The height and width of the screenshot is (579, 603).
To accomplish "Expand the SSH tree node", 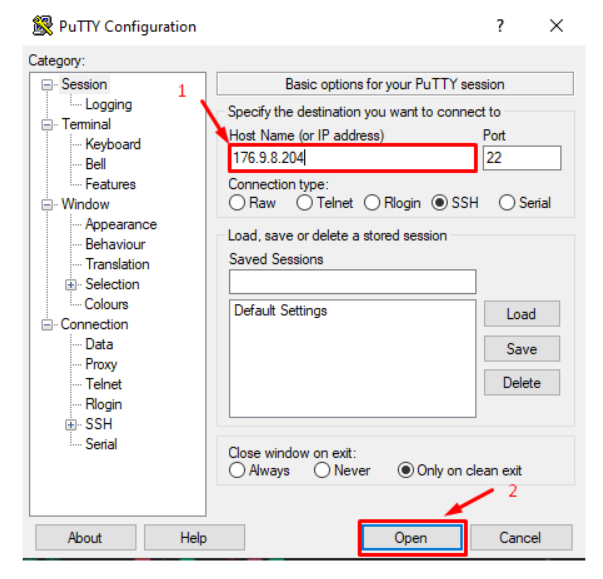I will coord(70,425).
